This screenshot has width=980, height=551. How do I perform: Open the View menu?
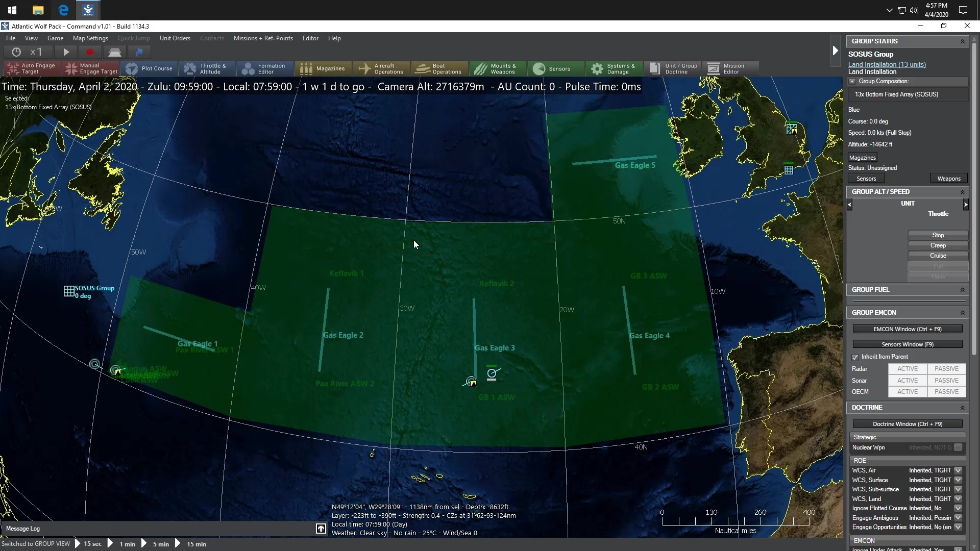click(x=31, y=38)
